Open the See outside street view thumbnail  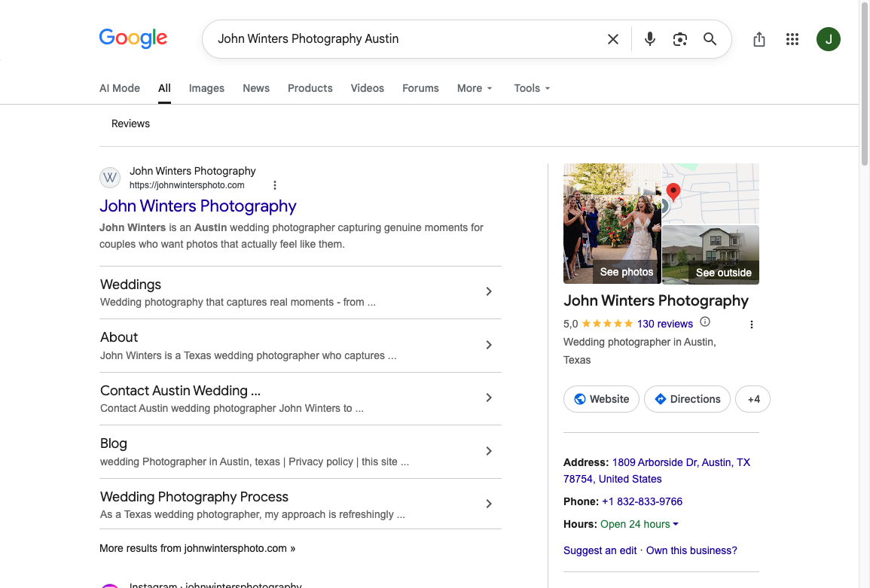point(710,254)
